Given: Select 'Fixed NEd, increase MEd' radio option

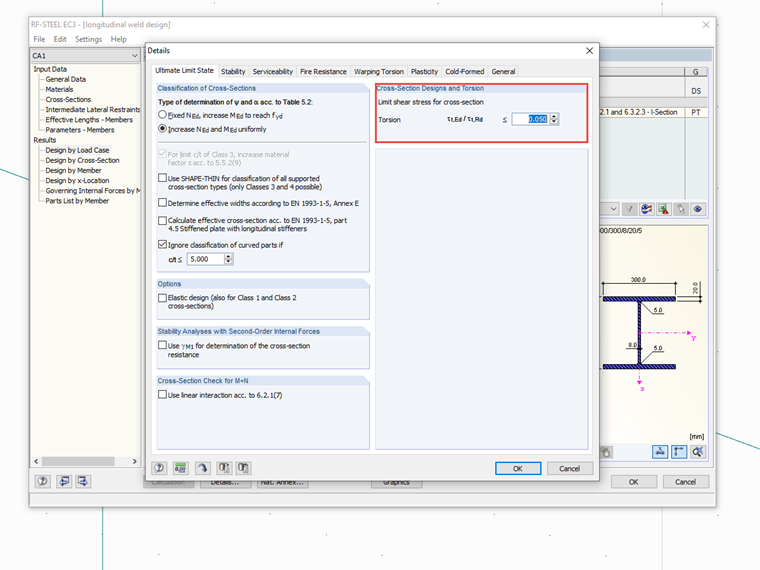Looking at the screenshot, I should tap(162, 115).
